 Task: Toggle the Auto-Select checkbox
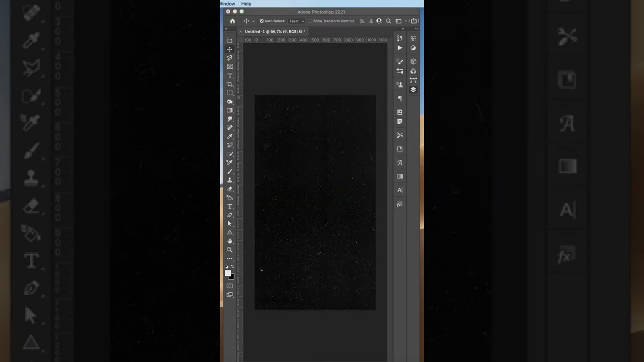262,21
